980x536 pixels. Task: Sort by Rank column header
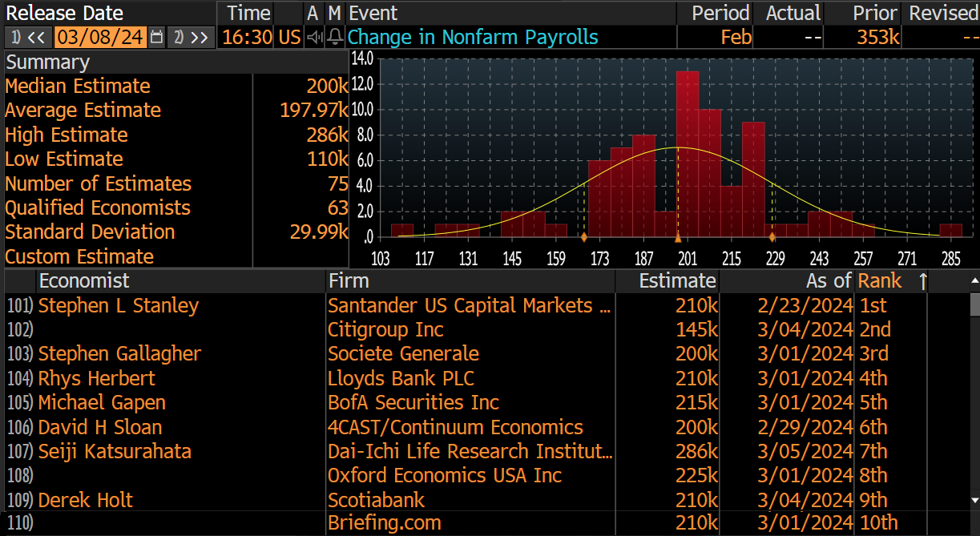[880, 281]
